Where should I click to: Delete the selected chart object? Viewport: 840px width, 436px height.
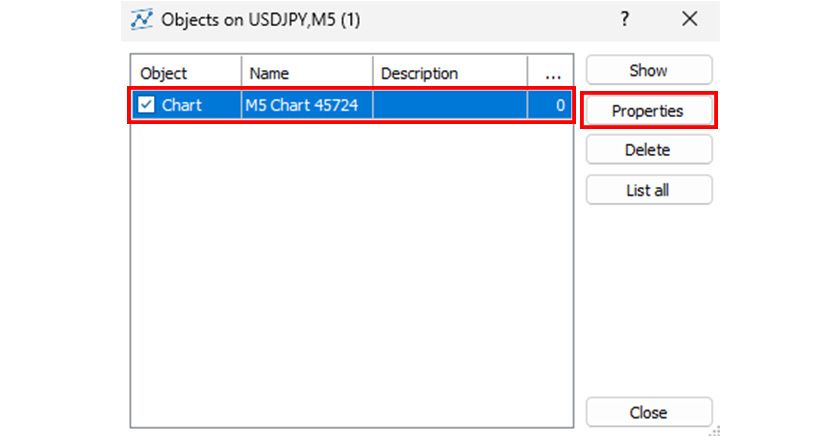pyautogui.click(x=648, y=150)
